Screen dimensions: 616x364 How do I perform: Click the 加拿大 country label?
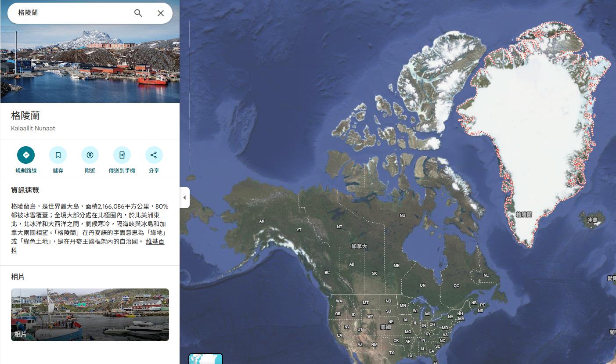coord(359,247)
